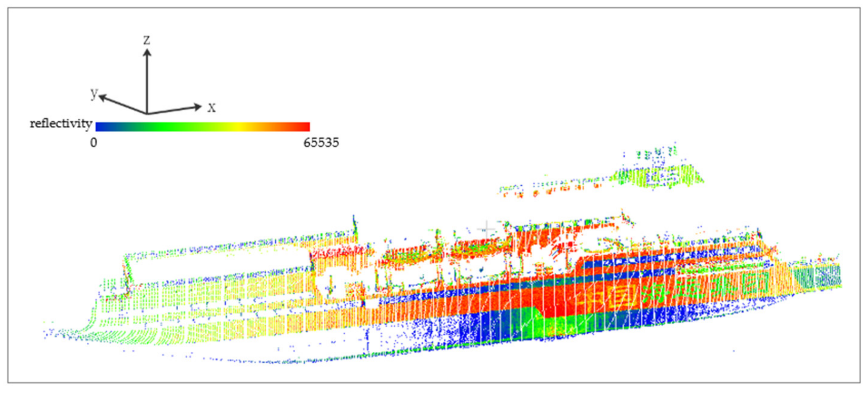Click the z axis label
This screenshot has width=868, height=396.
(147, 40)
